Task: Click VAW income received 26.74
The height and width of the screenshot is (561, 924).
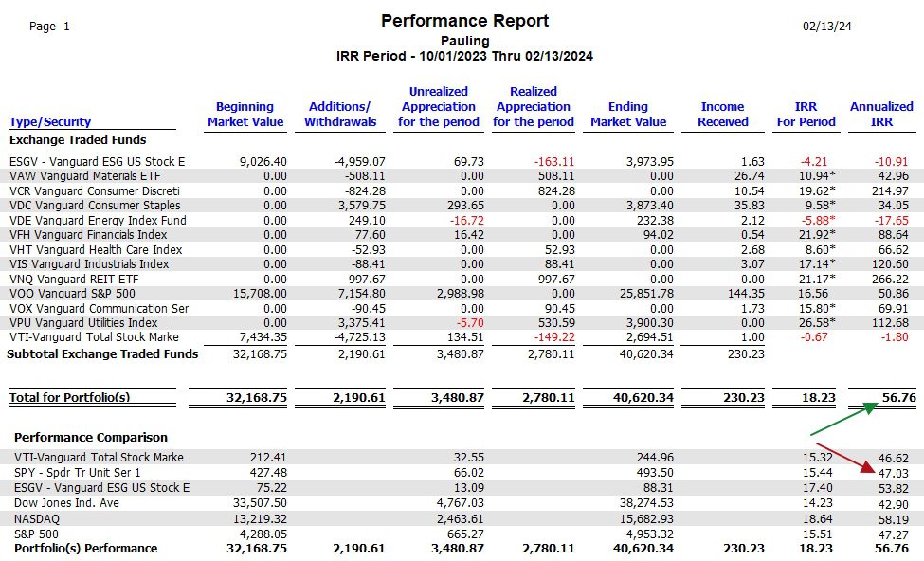Action: click(x=750, y=176)
